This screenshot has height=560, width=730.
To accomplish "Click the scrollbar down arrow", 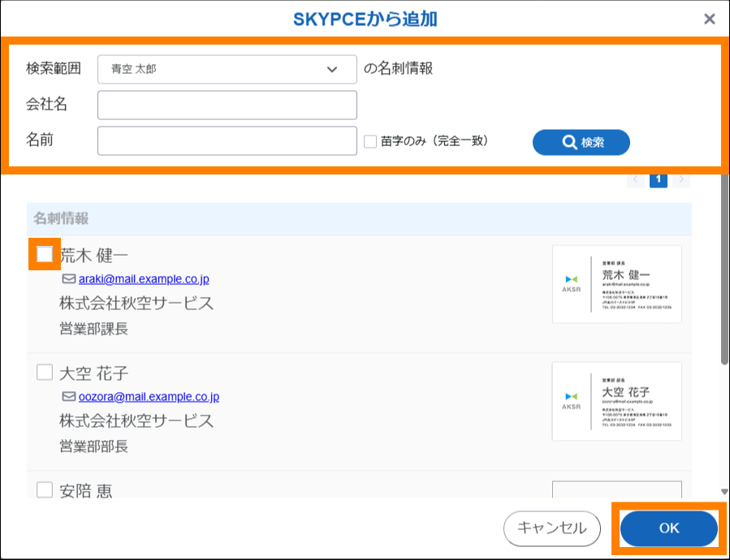I will [x=724, y=491].
